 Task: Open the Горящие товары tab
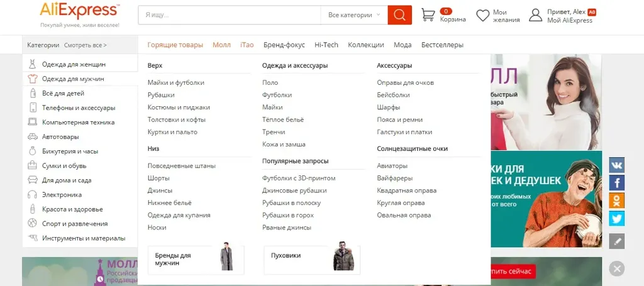(175, 45)
